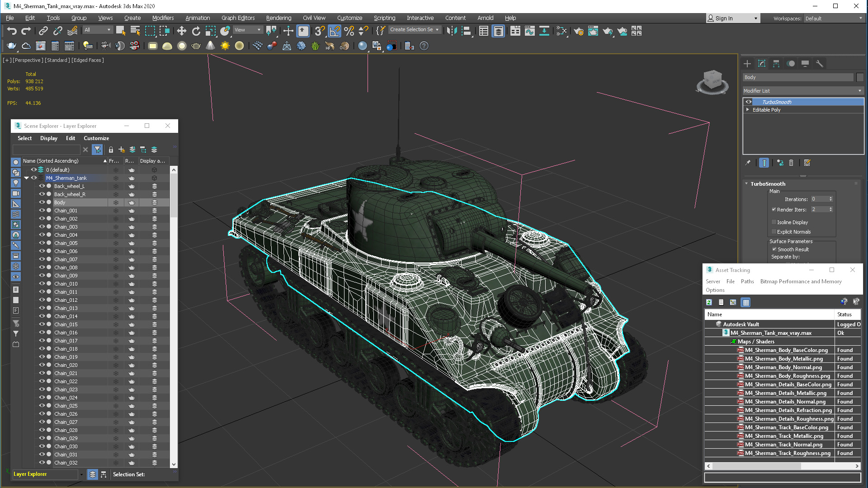Screen dimensions: 868x488
Task: Click the object color swatch beside Body name
Action: (859, 77)
